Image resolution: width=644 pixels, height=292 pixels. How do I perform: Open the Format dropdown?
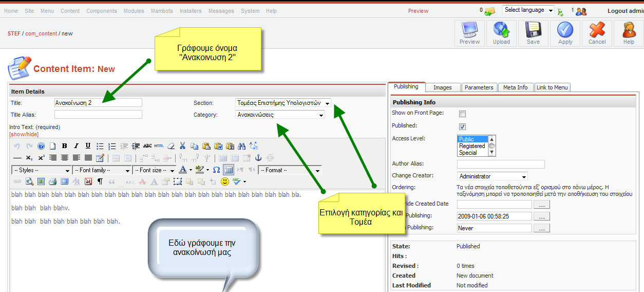[290, 170]
